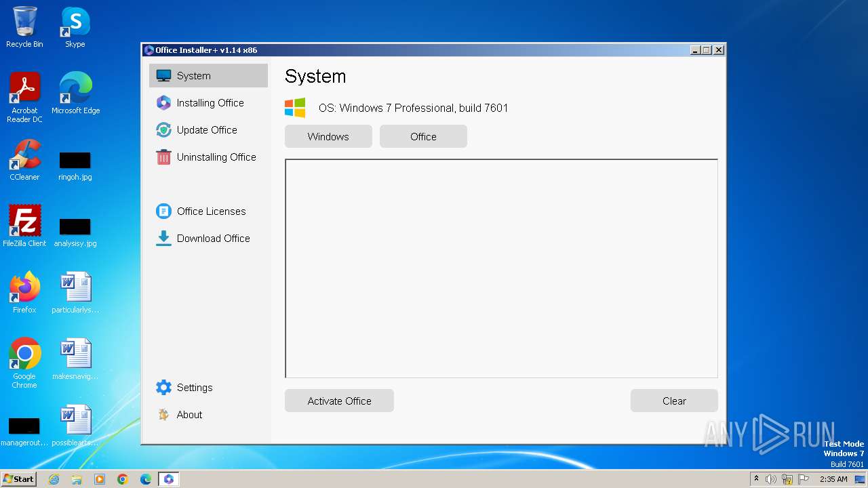The width and height of the screenshot is (868, 488).
Task: Click the Windows info button
Action: tap(328, 136)
